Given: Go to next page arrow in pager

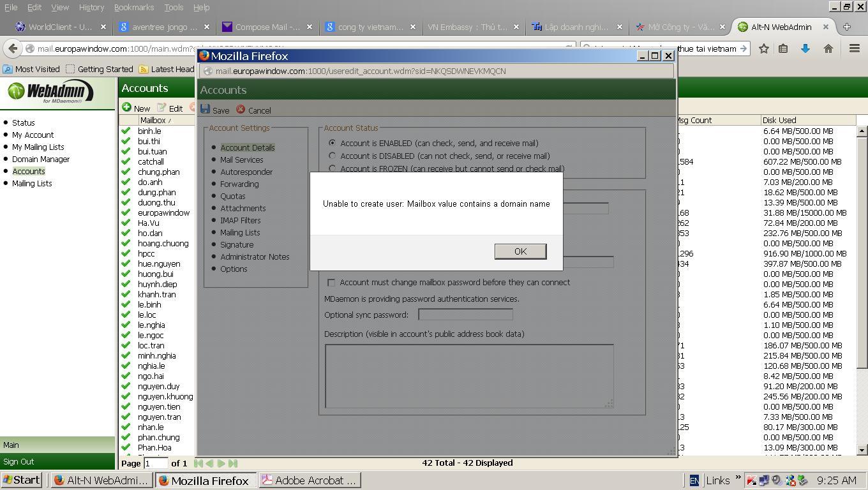Looking at the screenshot, I should point(221,463).
